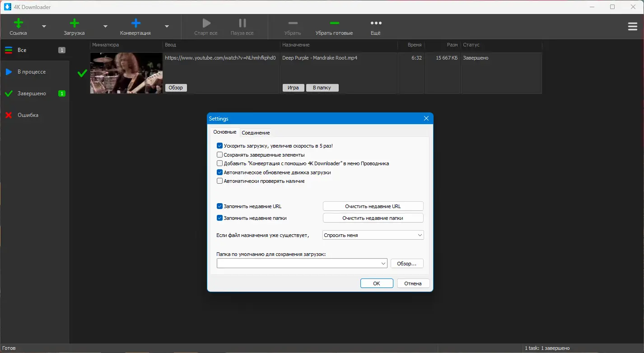Open the 'Спросить меня' combo box
The width and height of the screenshot is (644, 353).
click(x=373, y=235)
